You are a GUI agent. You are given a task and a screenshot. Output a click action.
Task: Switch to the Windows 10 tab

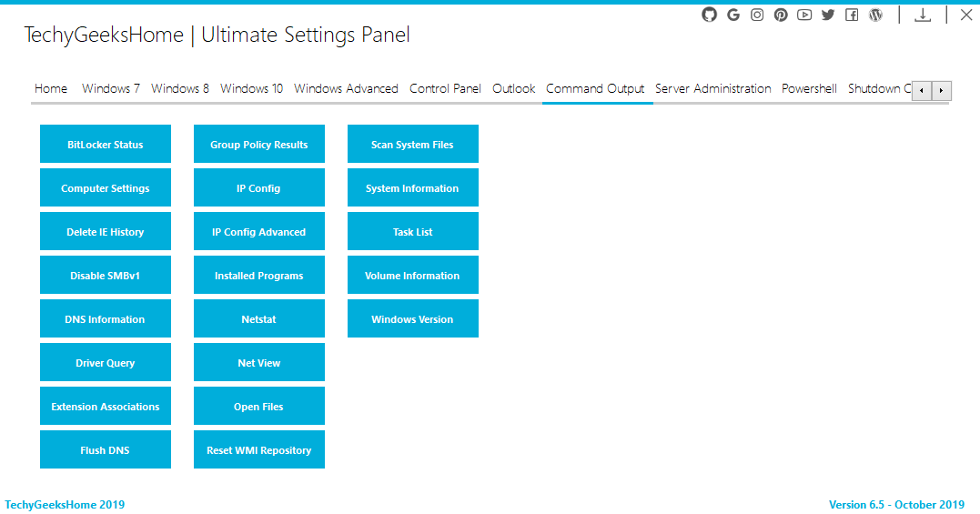(x=251, y=88)
